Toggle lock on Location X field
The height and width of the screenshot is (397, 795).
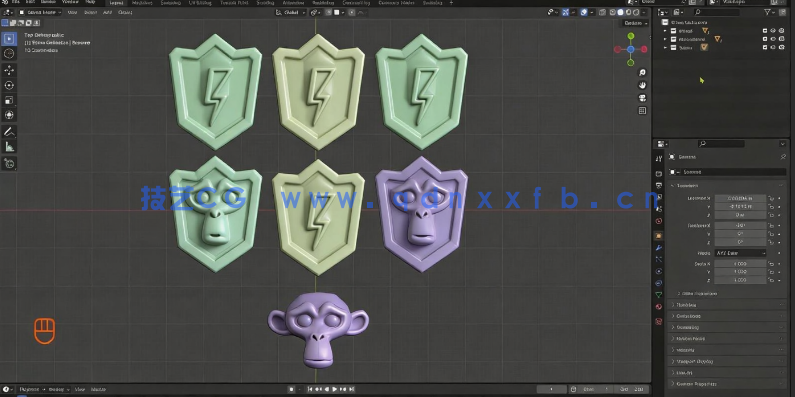(771, 198)
